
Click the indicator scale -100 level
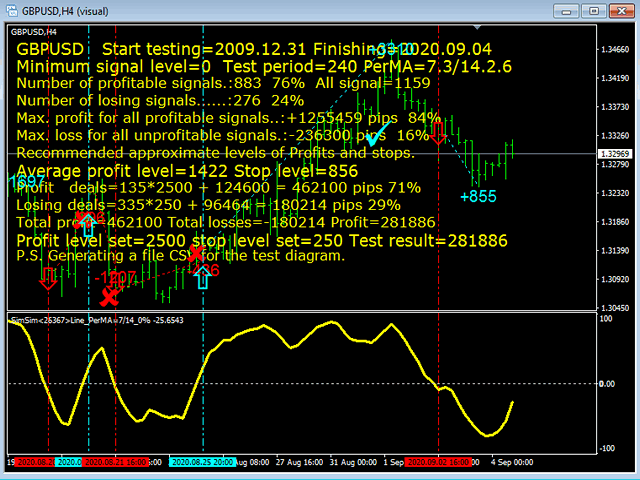606,448
